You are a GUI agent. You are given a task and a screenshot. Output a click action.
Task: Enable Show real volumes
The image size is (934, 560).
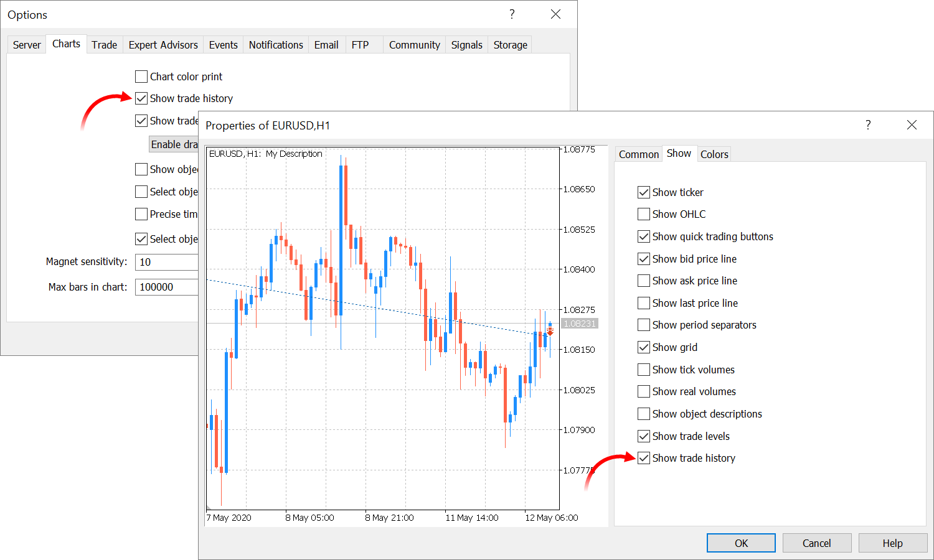644,391
